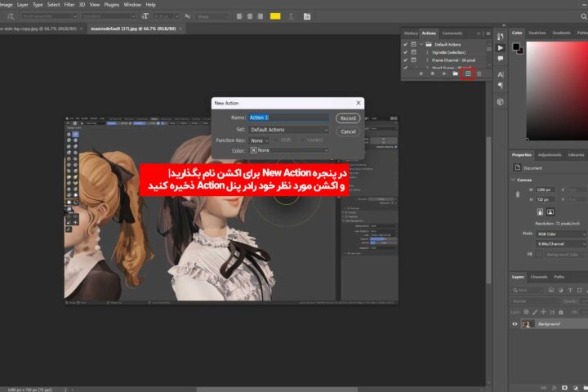588x392 pixels.
Task: Center text alignment in options bar
Action: point(250,16)
